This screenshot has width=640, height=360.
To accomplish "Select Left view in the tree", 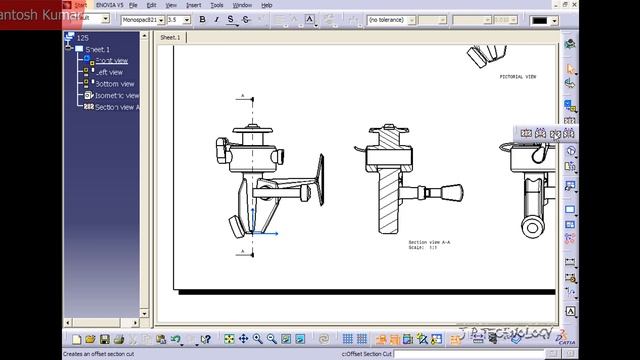I will point(109,72).
